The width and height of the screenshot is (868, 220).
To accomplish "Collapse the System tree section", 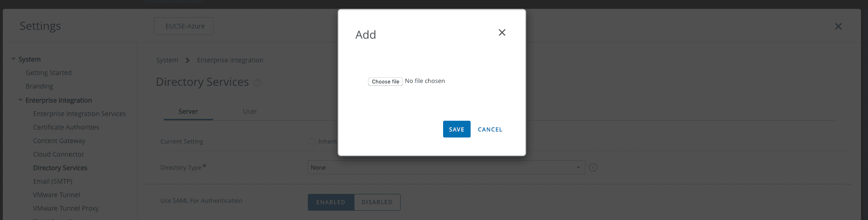I will point(14,59).
